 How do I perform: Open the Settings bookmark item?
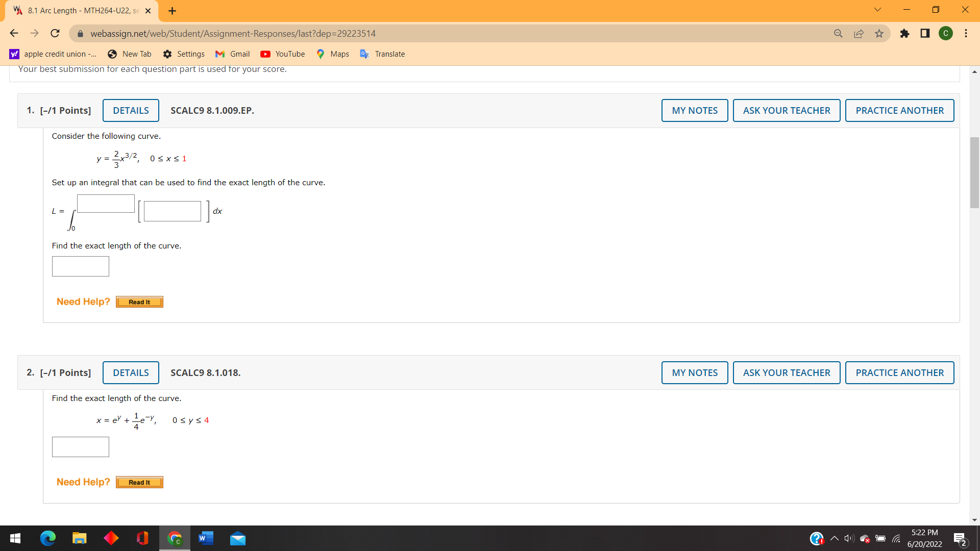(184, 54)
